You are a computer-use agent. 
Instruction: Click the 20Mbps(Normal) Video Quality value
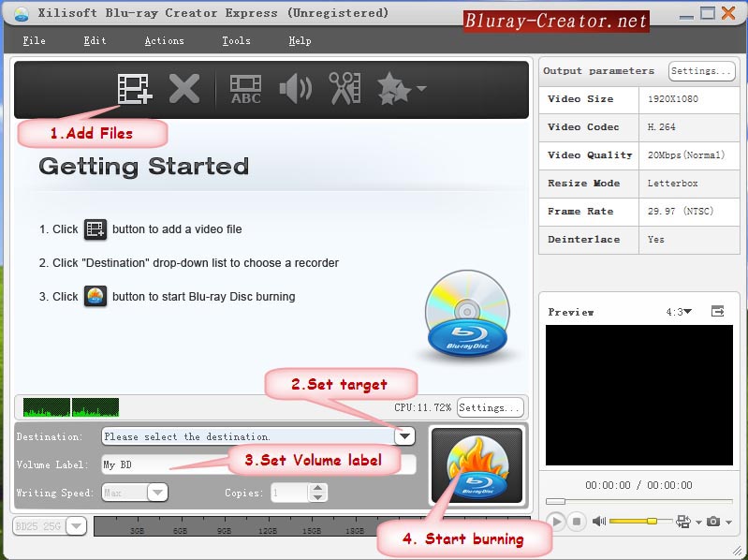686,155
